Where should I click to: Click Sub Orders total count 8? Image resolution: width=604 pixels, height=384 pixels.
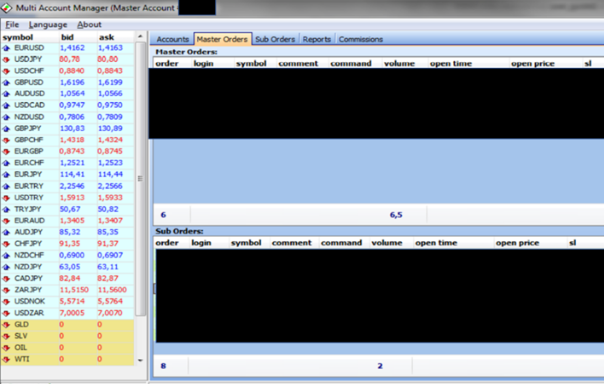tap(163, 366)
